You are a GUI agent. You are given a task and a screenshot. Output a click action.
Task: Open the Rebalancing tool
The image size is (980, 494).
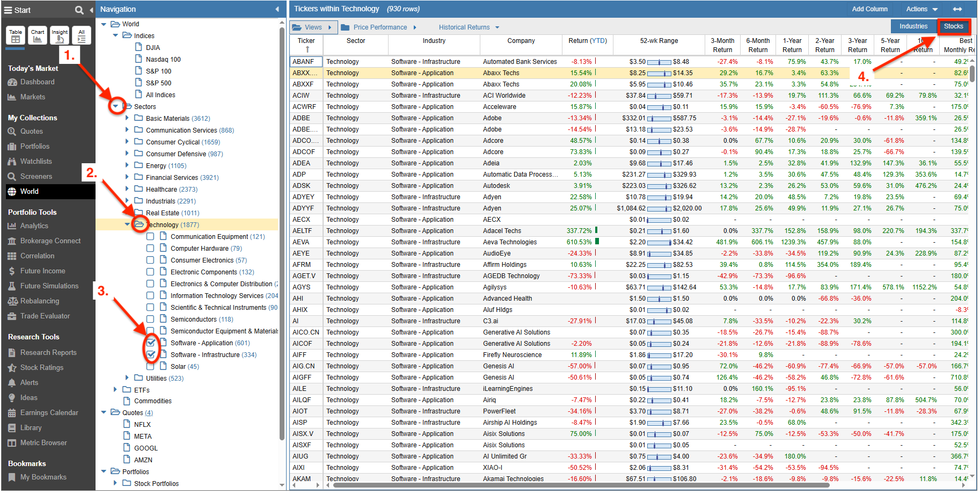click(x=40, y=301)
